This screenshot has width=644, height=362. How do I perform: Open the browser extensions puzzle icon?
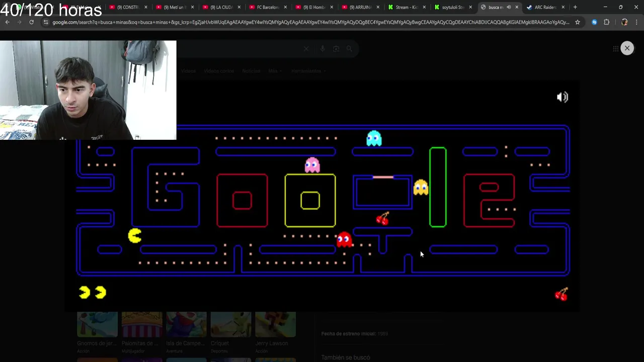pos(606,22)
